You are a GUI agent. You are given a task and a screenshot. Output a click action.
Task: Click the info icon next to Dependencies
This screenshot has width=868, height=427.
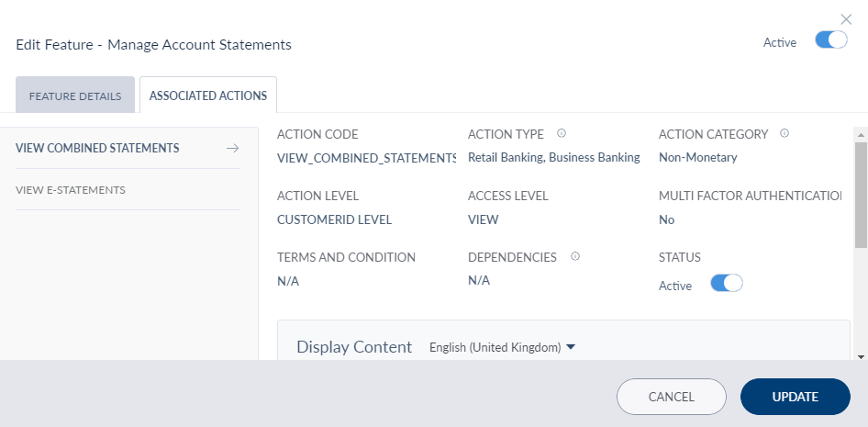(x=574, y=257)
